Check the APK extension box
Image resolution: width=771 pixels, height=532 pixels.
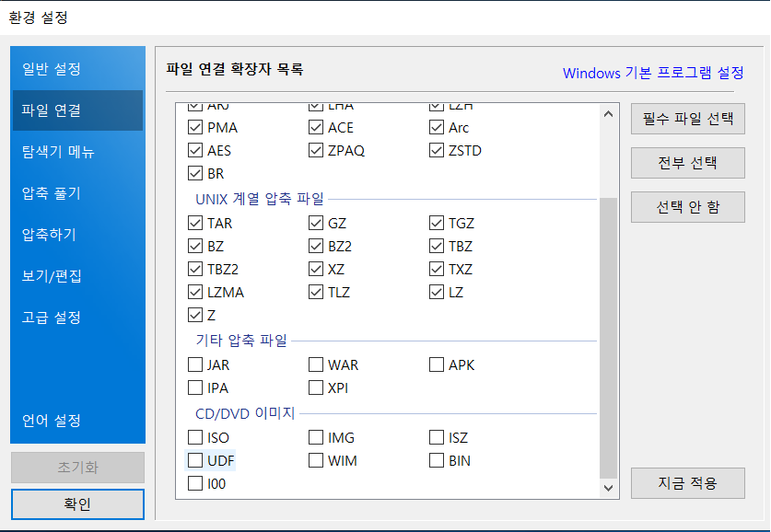[437, 365]
